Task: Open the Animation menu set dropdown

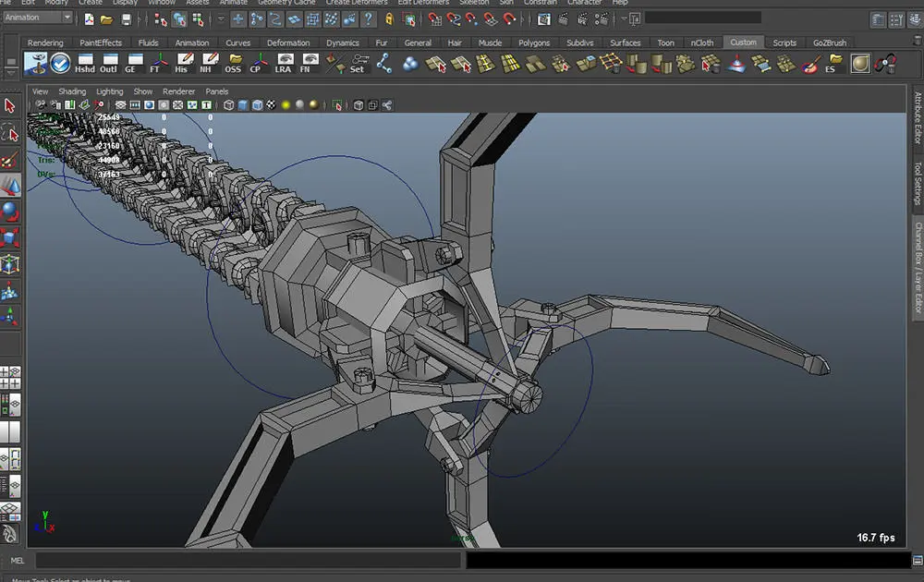Action: click(38, 18)
